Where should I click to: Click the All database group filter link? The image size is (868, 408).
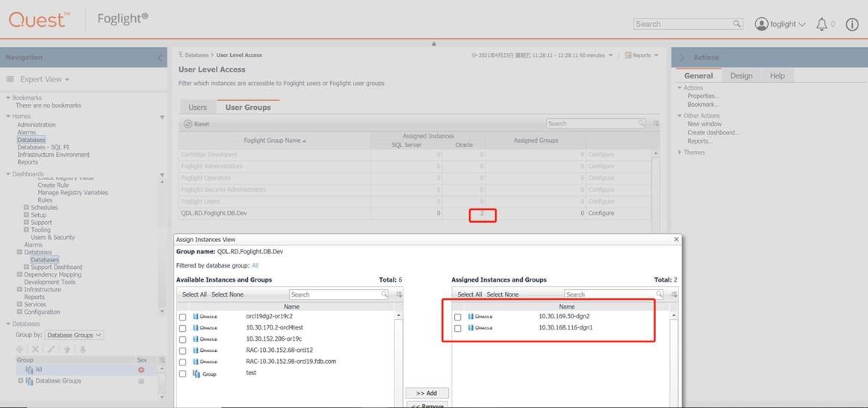255,266
